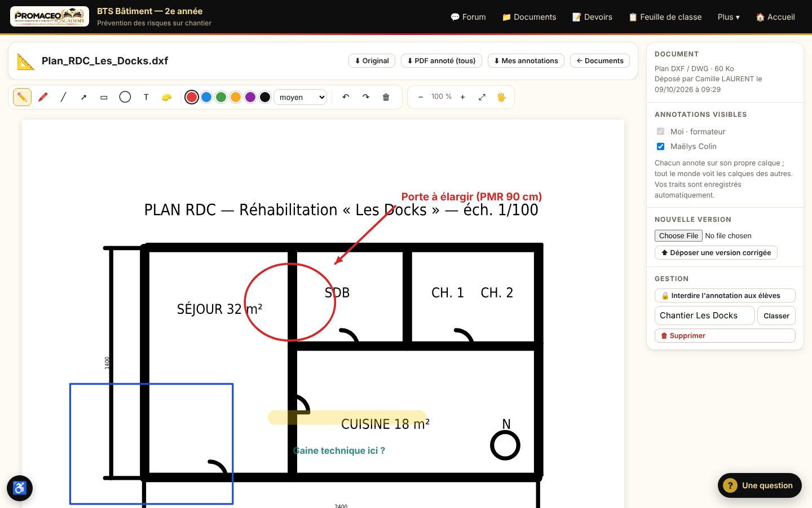Pick the blue color swatch

coord(206,97)
